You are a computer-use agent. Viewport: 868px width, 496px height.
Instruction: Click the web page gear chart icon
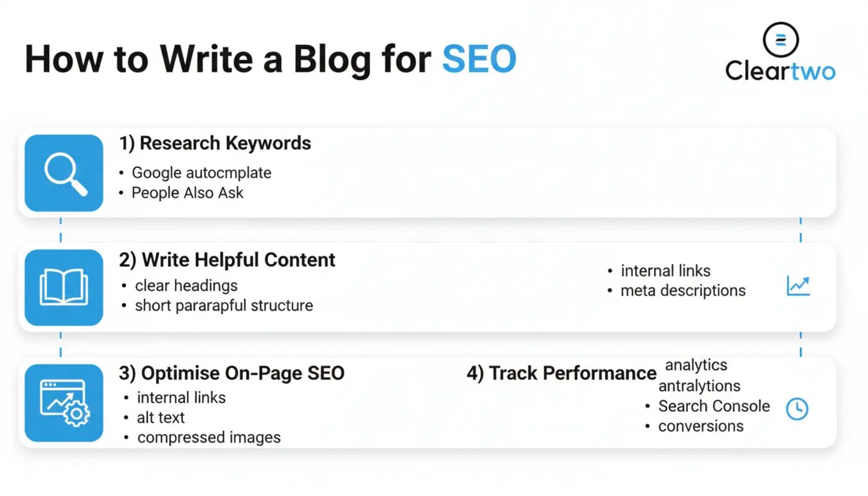coord(64,402)
